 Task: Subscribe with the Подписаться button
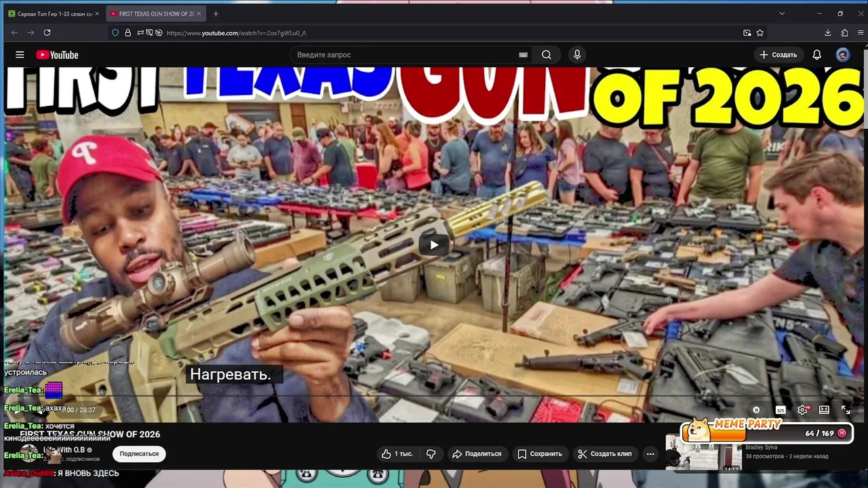[x=139, y=454]
